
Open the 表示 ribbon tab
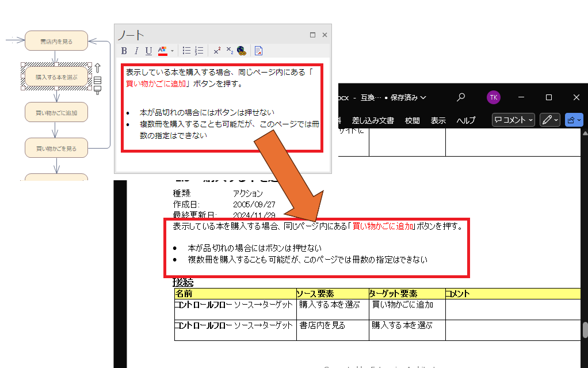tap(438, 120)
